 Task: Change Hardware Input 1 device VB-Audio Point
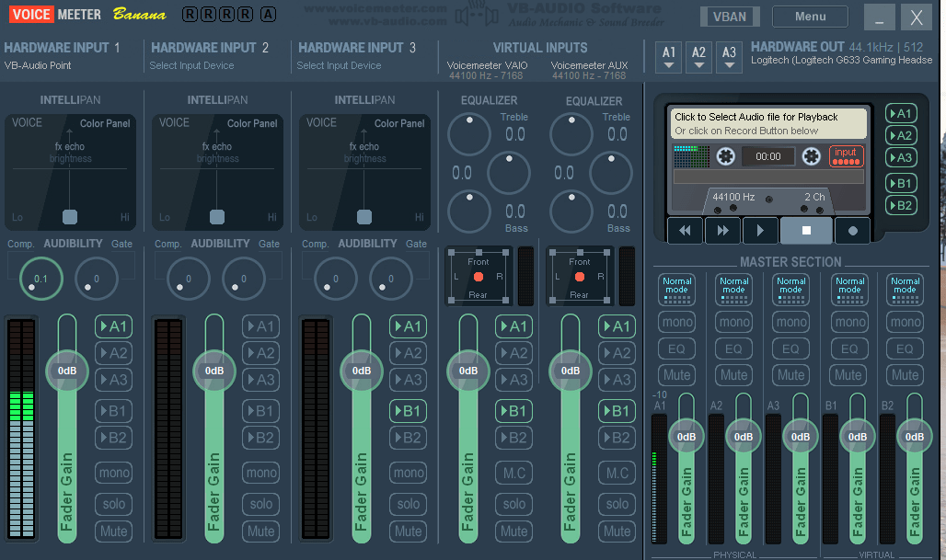[38, 65]
